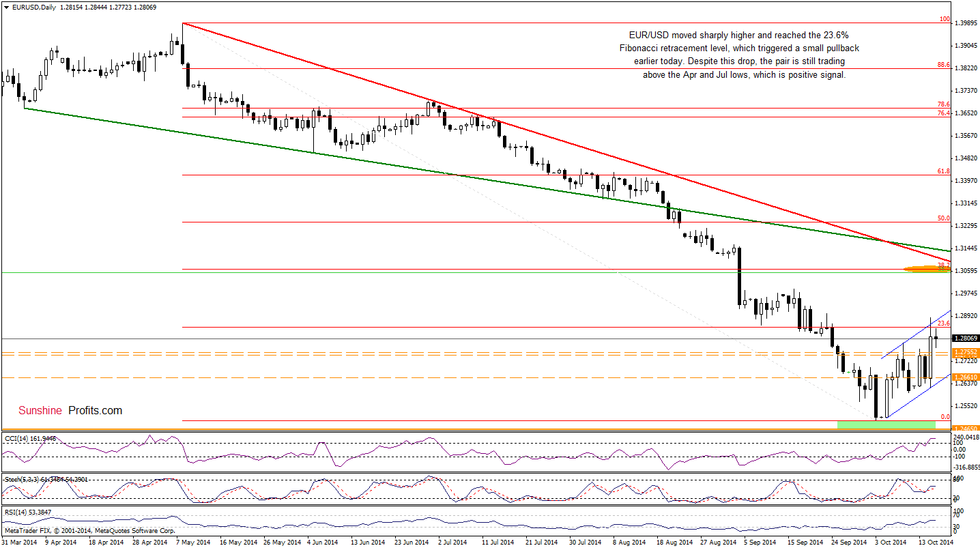Click the orange price tag 1.26610
The width and height of the screenshot is (980, 548).
[966, 377]
